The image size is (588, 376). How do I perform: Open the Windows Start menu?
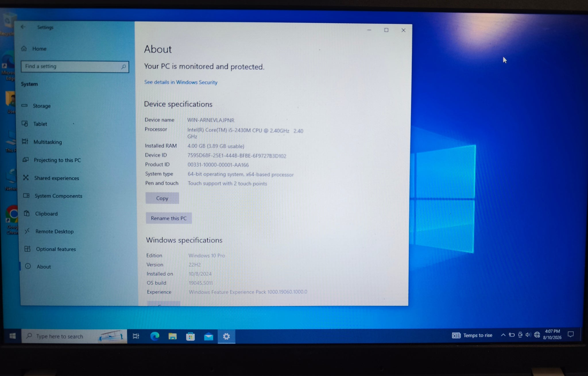(12, 336)
